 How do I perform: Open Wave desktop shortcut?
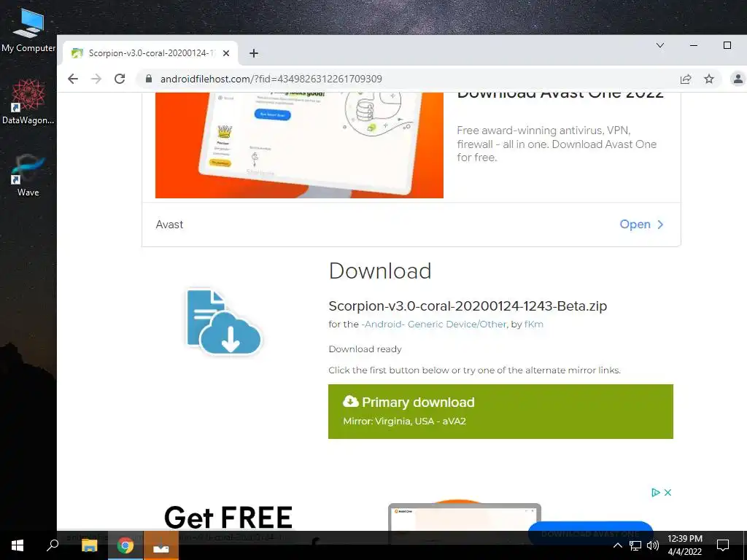[28, 175]
